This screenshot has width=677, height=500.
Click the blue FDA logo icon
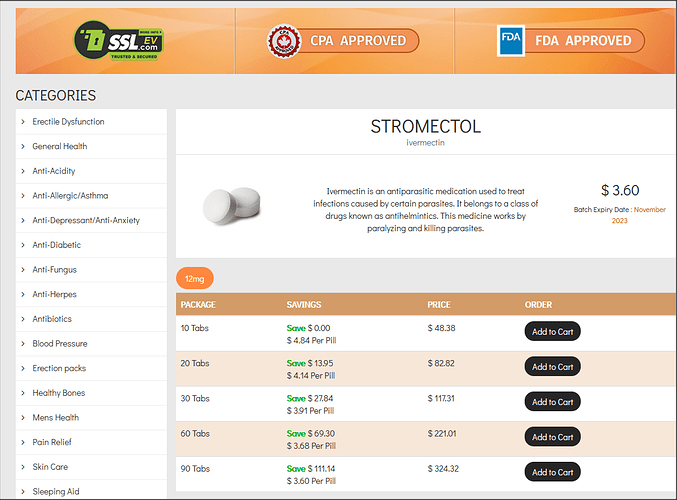point(511,41)
